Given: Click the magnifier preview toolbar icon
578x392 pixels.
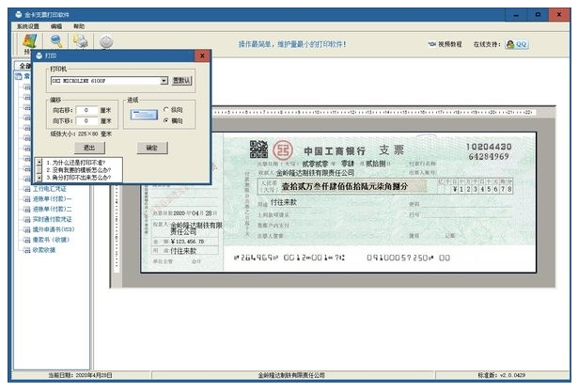Looking at the screenshot, I should pos(55,40).
